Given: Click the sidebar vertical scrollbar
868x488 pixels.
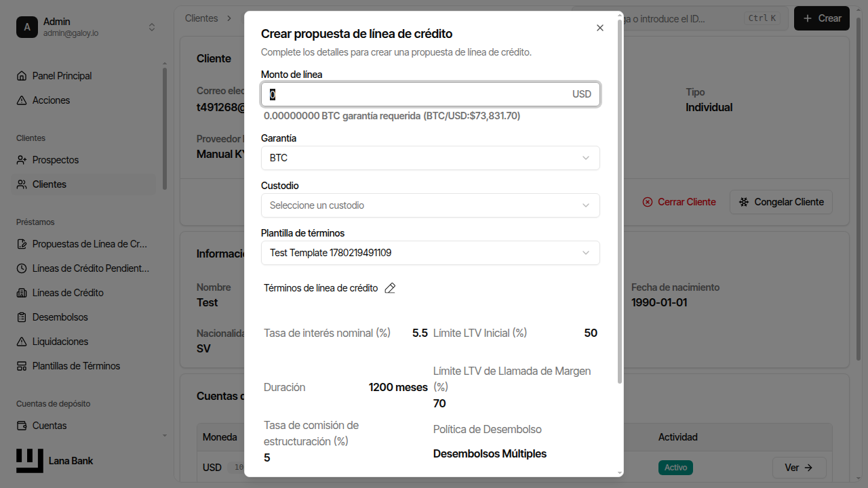Looking at the screenshot, I should tap(165, 129).
